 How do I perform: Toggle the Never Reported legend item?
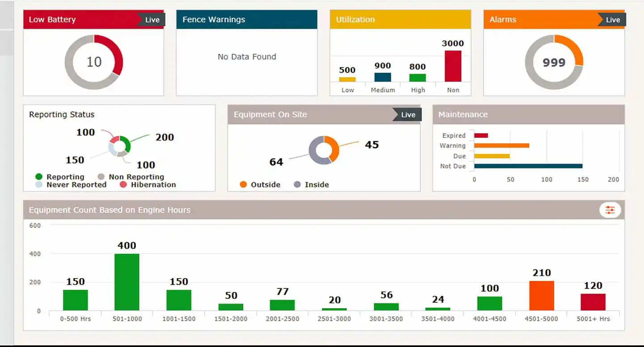[71, 185]
